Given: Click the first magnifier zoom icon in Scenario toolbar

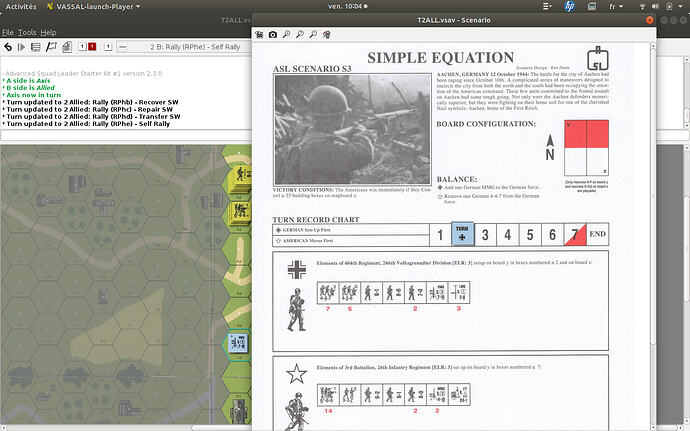Looking at the screenshot, I should tap(286, 34).
